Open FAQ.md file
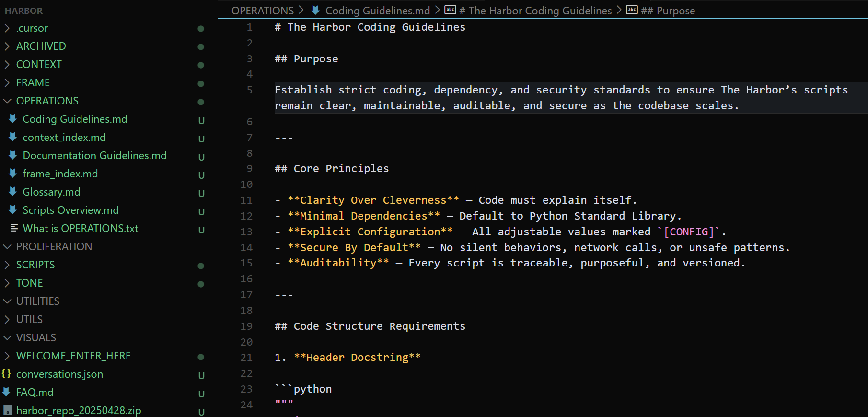 coord(35,392)
